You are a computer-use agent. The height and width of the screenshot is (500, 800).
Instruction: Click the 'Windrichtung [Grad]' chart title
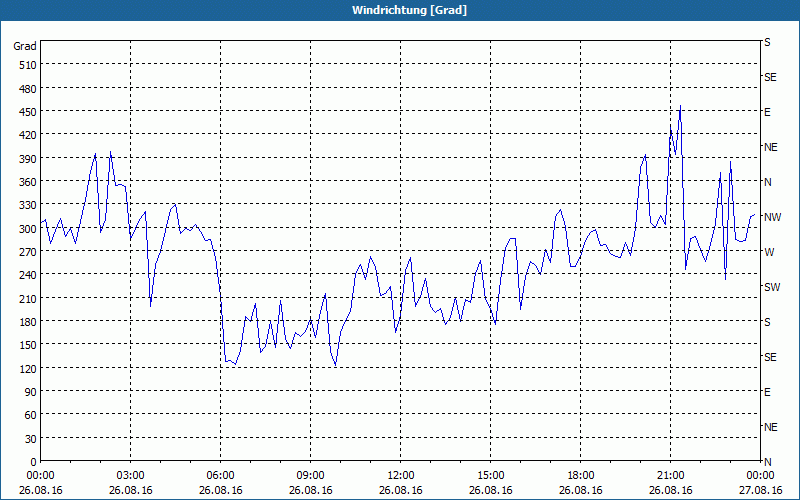click(409, 10)
